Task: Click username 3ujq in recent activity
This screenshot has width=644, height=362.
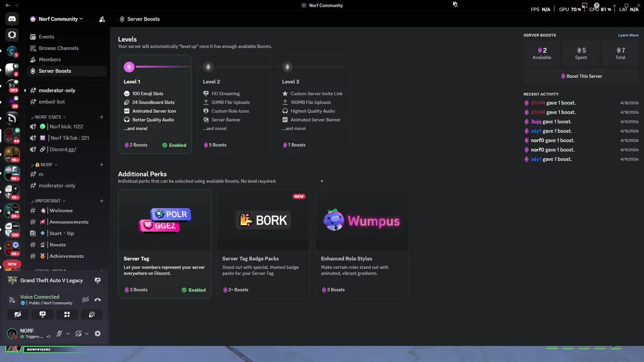Action: [537, 122]
